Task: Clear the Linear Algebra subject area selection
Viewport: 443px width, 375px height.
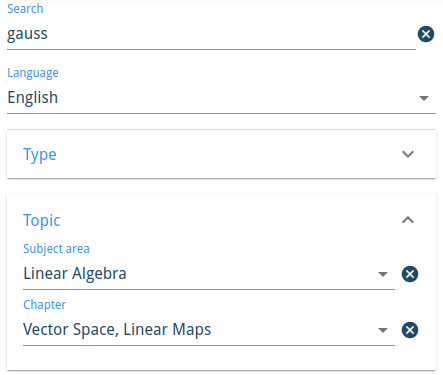Action: tap(410, 274)
